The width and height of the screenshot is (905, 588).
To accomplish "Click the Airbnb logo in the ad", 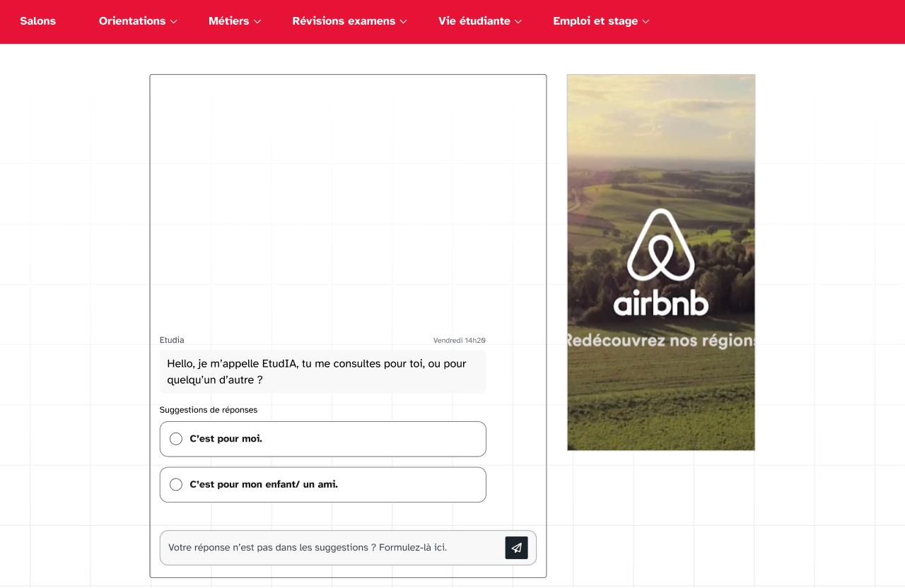I will click(x=661, y=261).
